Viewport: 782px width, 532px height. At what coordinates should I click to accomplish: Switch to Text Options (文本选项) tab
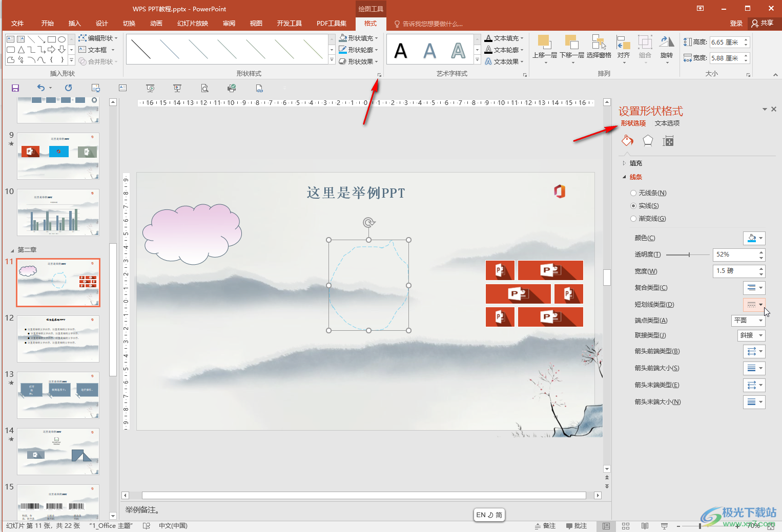point(667,123)
